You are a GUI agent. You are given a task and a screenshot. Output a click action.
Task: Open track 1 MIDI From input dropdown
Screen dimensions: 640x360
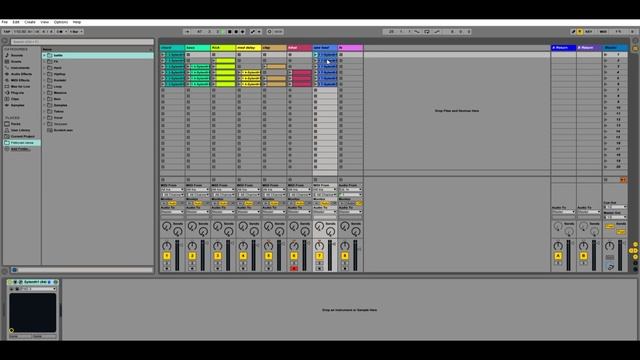pyautogui.click(x=172, y=190)
